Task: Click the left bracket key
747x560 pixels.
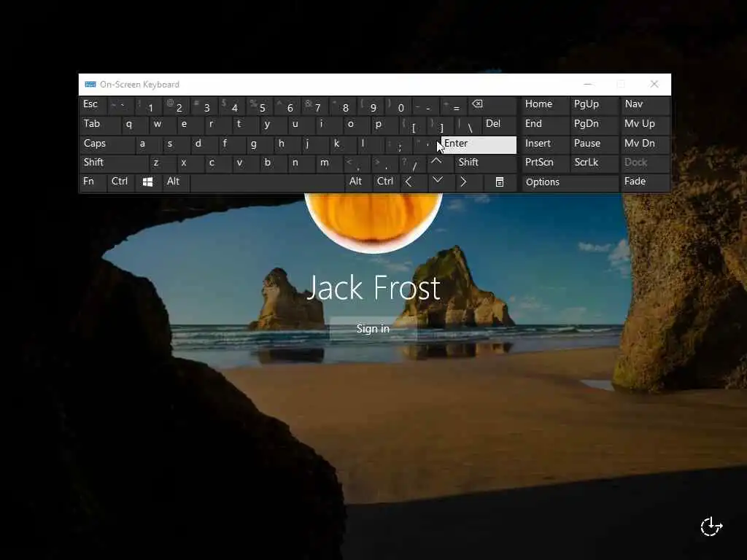Action: 412,125
